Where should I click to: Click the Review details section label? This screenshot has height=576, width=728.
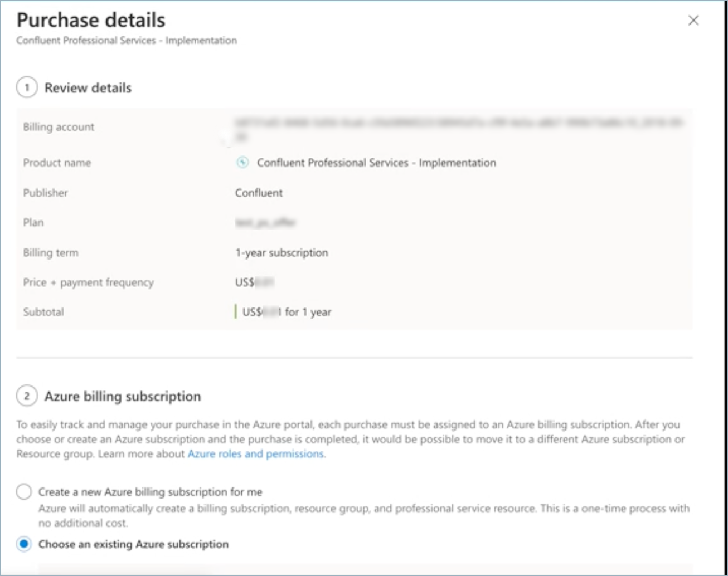point(87,87)
